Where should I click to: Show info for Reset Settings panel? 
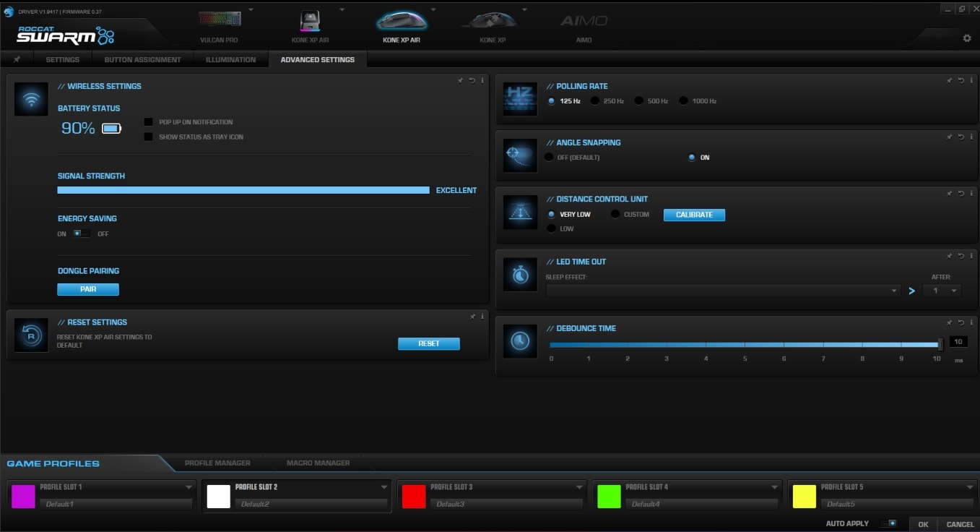pos(482,316)
